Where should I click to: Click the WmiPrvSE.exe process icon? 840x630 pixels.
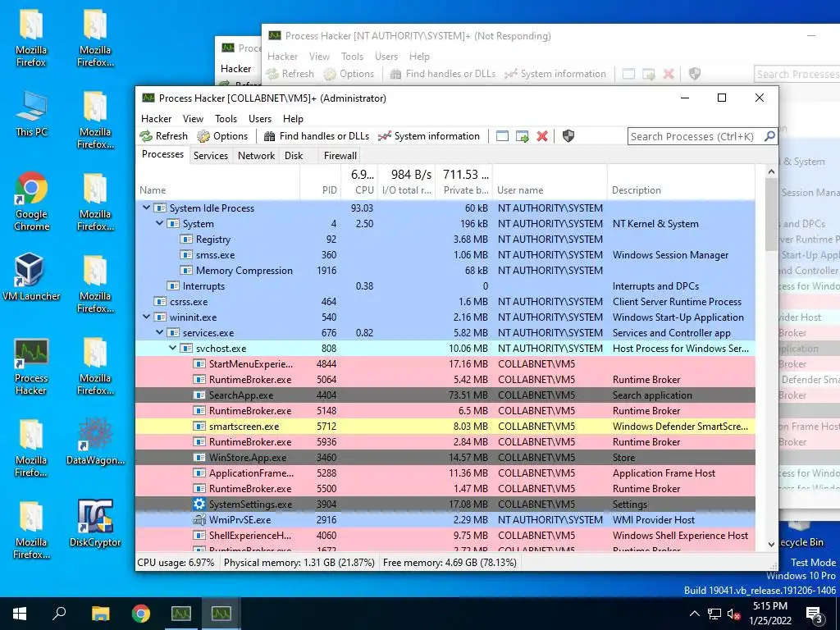(x=199, y=519)
